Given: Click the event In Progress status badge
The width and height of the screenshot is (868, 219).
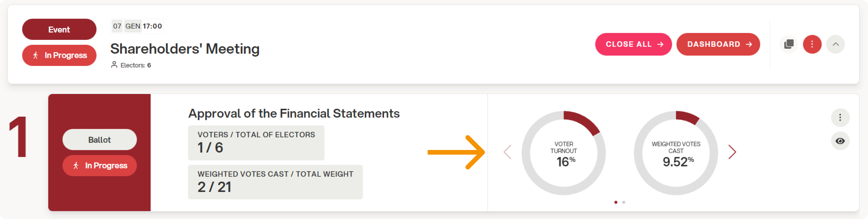Looking at the screenshot, I should [x=59, y=55].
